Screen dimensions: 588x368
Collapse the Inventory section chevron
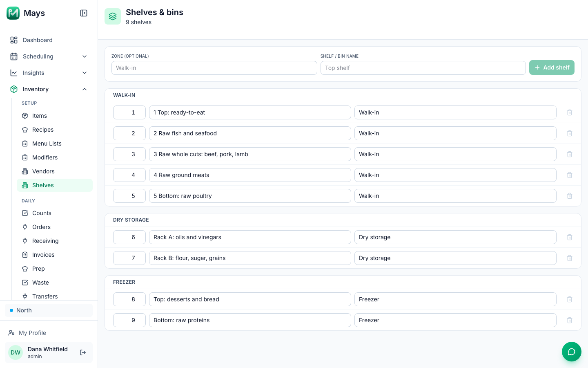(85, 89)
